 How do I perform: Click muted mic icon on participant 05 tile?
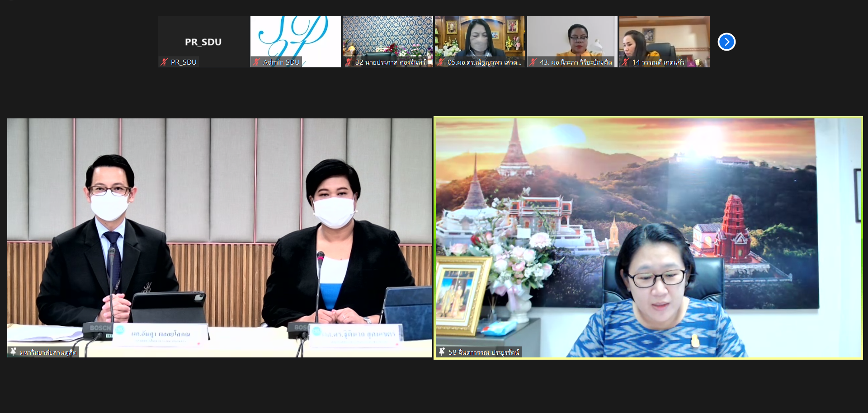441,62
